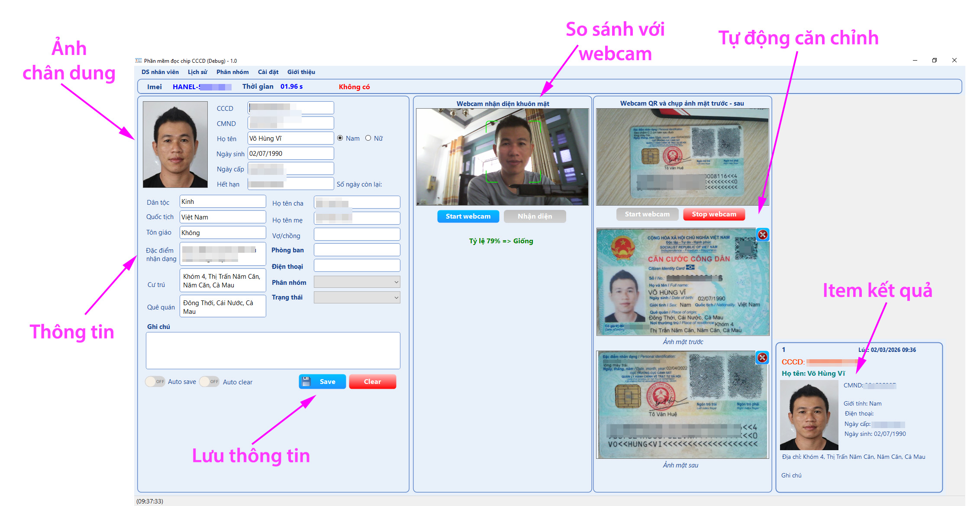Expand the Phân nhóm dropdown
Image resolution: width=980 pixels, height=506 pixels.
pos(396,282)
